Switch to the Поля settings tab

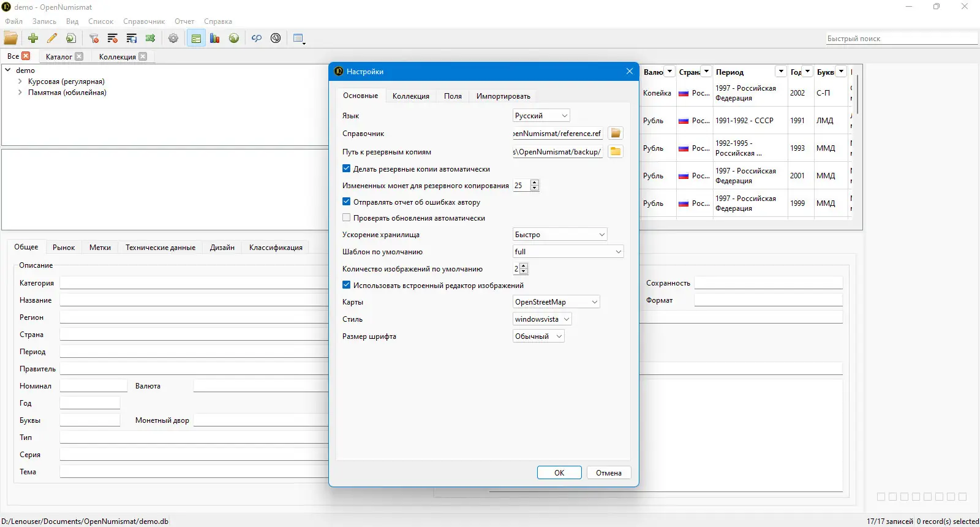(x=453, y=96)
